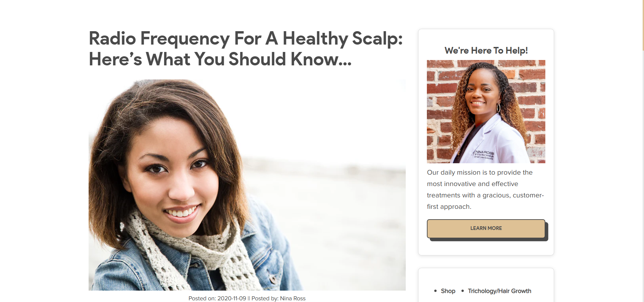Open the Shop category link
644x302 pixels.
(448, 291)
